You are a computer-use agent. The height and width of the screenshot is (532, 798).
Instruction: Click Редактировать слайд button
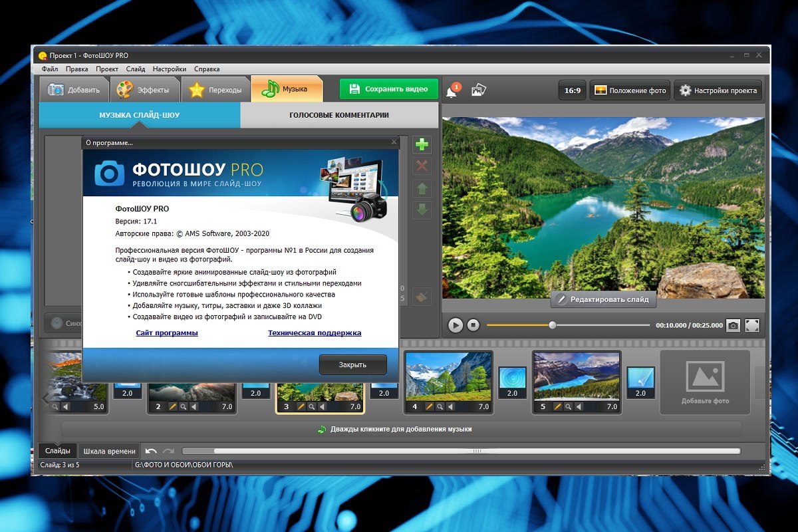point(603,300)
